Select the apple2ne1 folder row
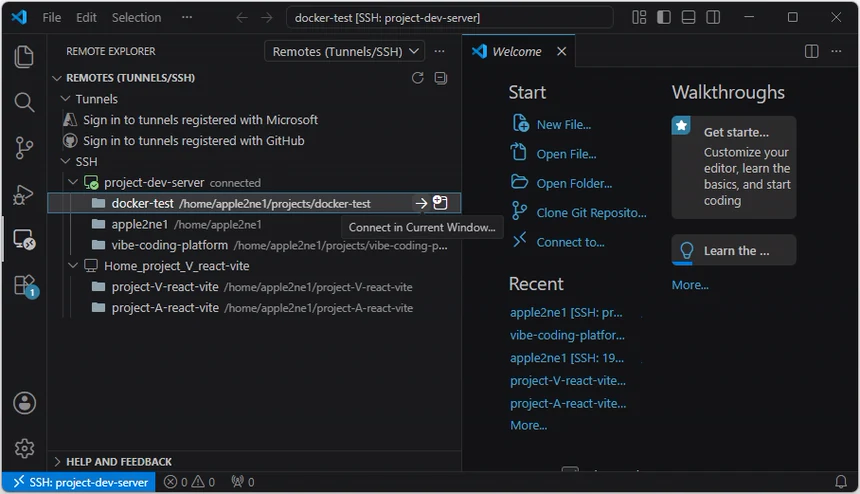Viewport: 860px width, 494px height. click(254, 224)
